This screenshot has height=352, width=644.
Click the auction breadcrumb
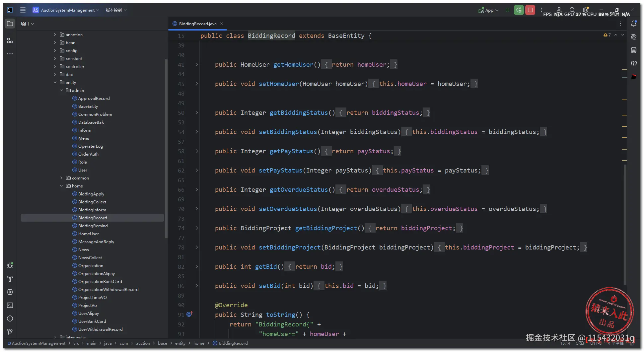point(143,343)
